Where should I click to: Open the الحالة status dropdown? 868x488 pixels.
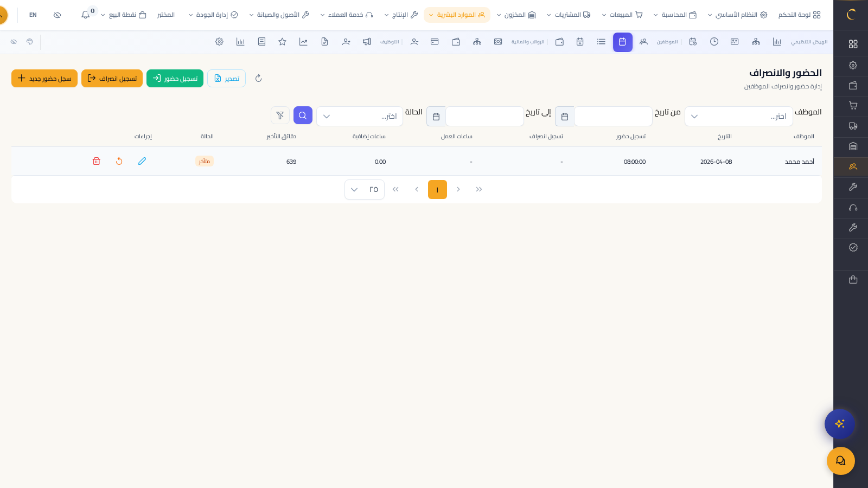click(x=360, y=117)
